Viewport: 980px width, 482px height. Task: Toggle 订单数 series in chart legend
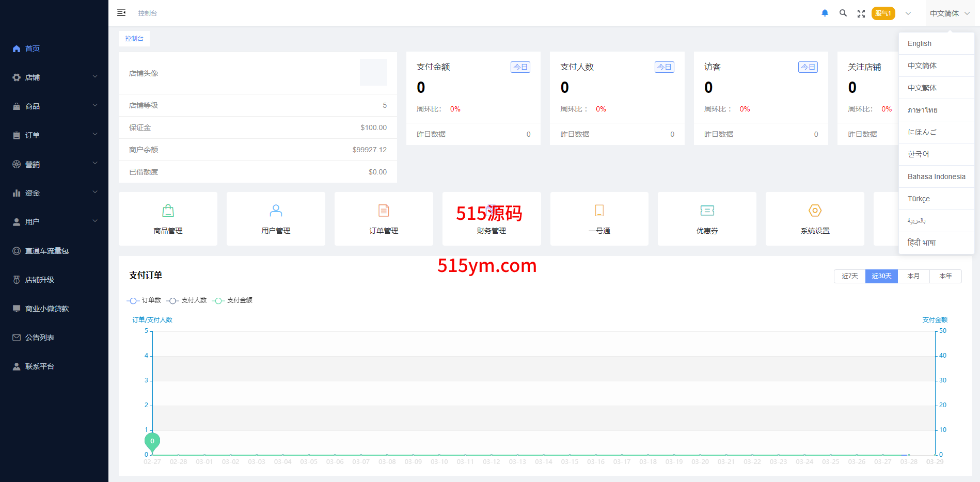pyautogui.click(x=144, y=300)
